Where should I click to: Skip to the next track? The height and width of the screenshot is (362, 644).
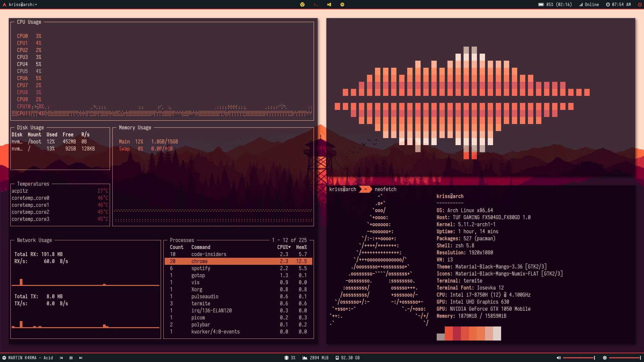(x=80, y=358)
